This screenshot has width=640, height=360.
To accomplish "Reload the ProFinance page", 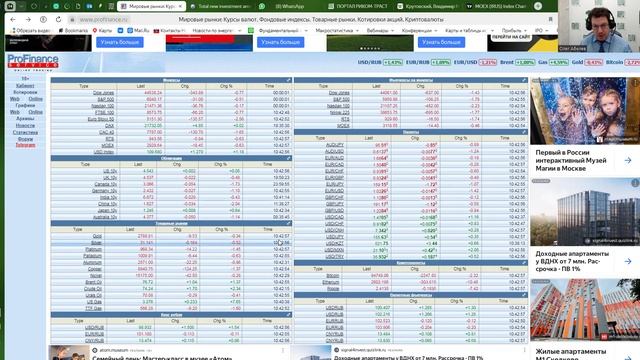I will pyautogui.click(x=58, y=19).
